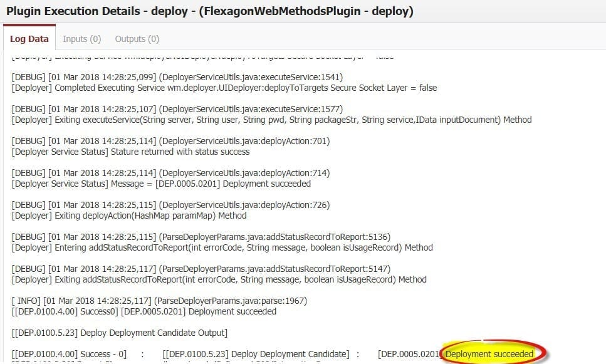Click the '[[DEP.0100.5.23] Deploy Deployment Candidate]' text followed by a colon

pos(256,354)
